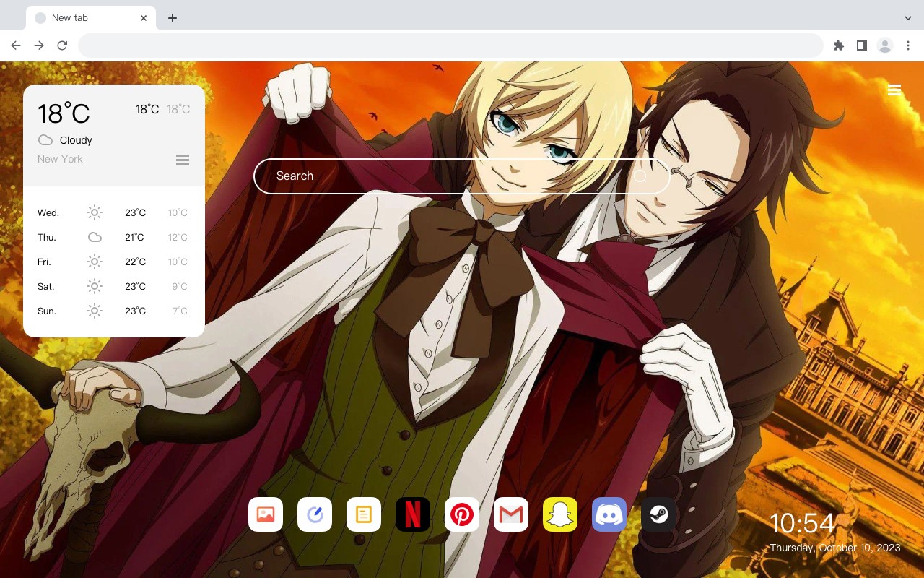Click the Sun. forecast row label

click(47, 311)
